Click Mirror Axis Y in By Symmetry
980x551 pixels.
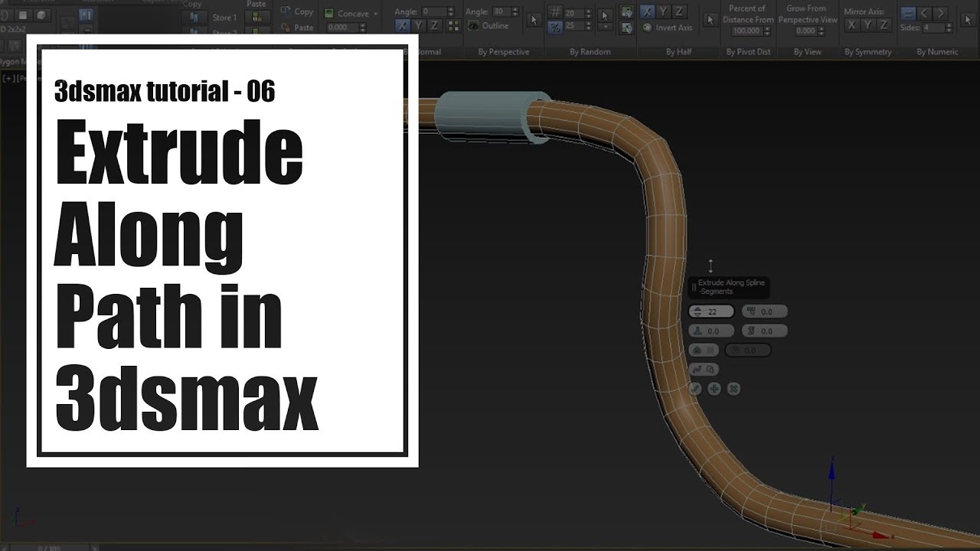point(867,25)
